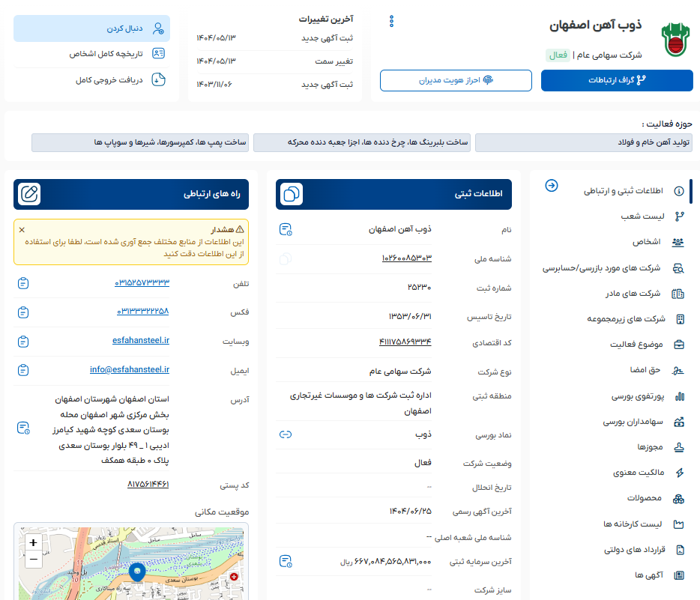Copy the telephone number using its copy icon
The image size is (700, 600).
[23, 282]
